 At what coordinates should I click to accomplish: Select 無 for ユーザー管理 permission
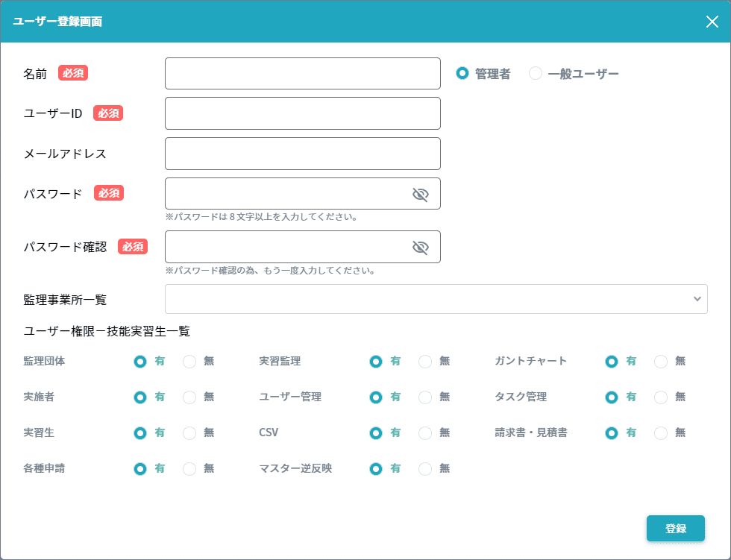tap(425, 397)
